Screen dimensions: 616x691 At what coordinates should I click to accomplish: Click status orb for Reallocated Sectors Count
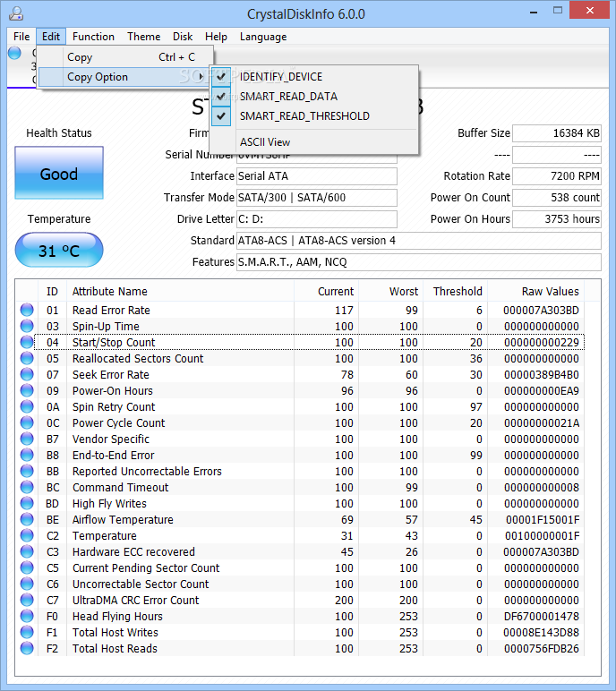click(x=27, y=358)
